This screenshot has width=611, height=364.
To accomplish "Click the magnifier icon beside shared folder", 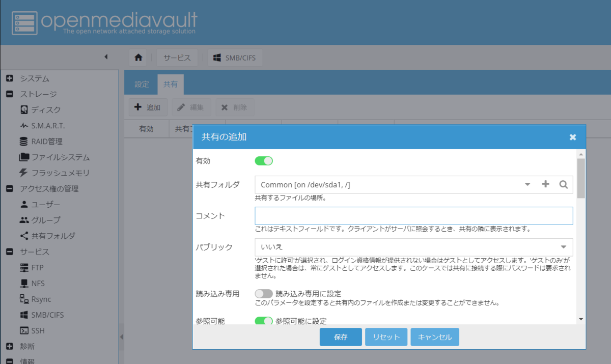I will point(563,185).
